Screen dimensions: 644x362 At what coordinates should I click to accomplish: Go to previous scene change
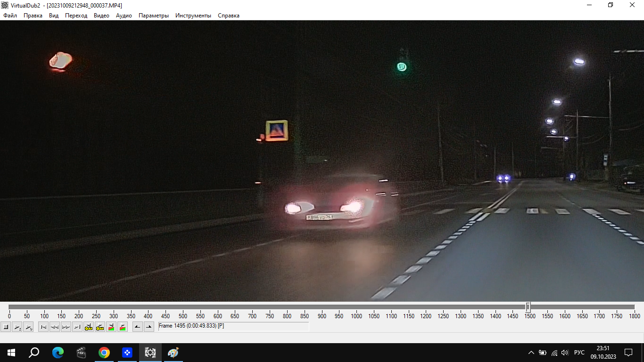pos(111,327)
